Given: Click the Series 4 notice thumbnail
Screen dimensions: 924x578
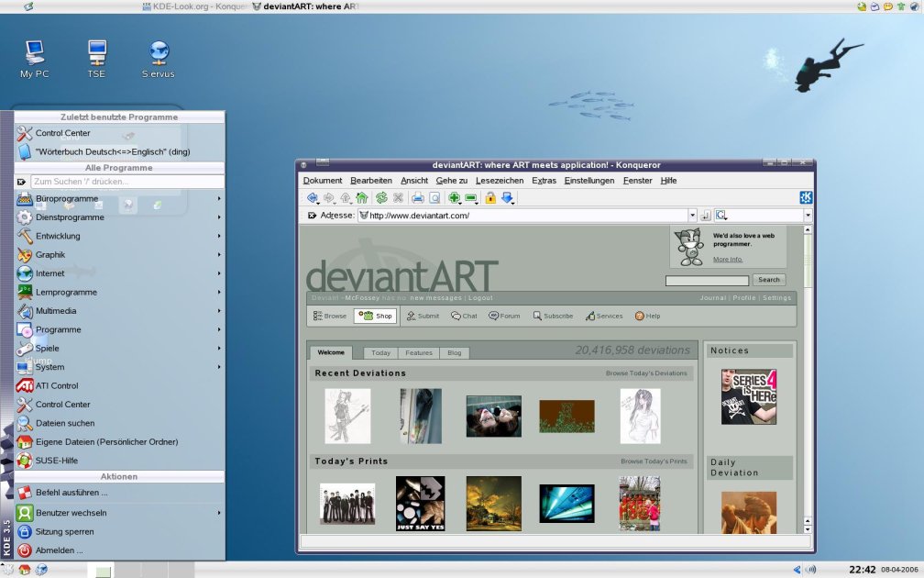Looking at the screenshot, I should (x=749, y=397).
